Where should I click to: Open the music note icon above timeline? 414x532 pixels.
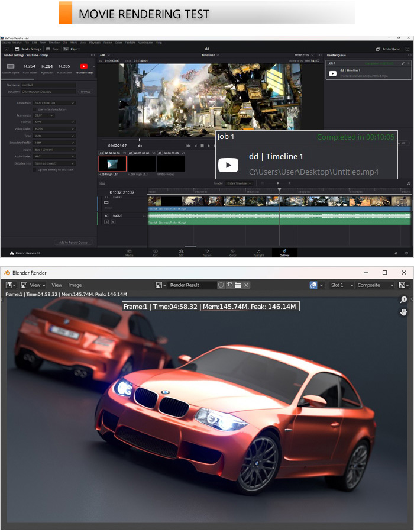[409, 183]
